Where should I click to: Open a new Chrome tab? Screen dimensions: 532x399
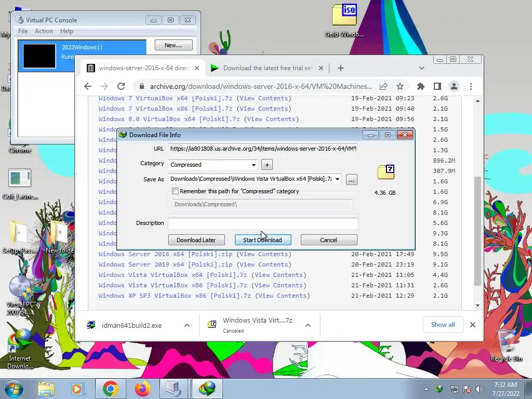click(x=341, y=68)
